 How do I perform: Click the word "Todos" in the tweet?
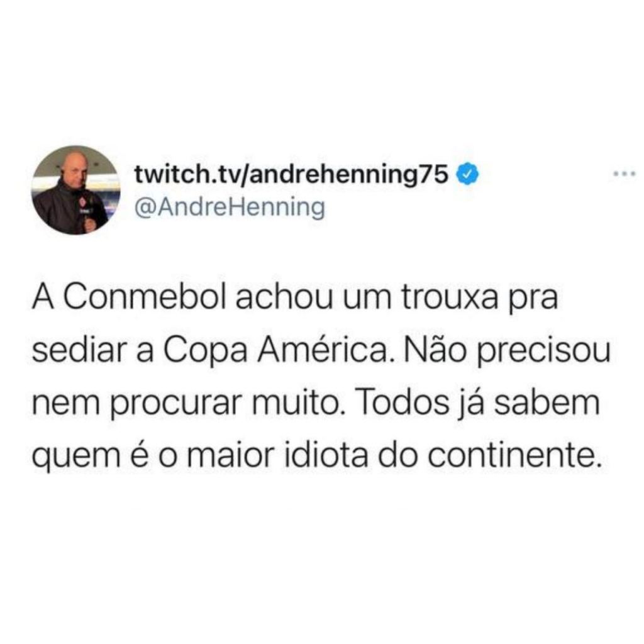tap(404, 403)
